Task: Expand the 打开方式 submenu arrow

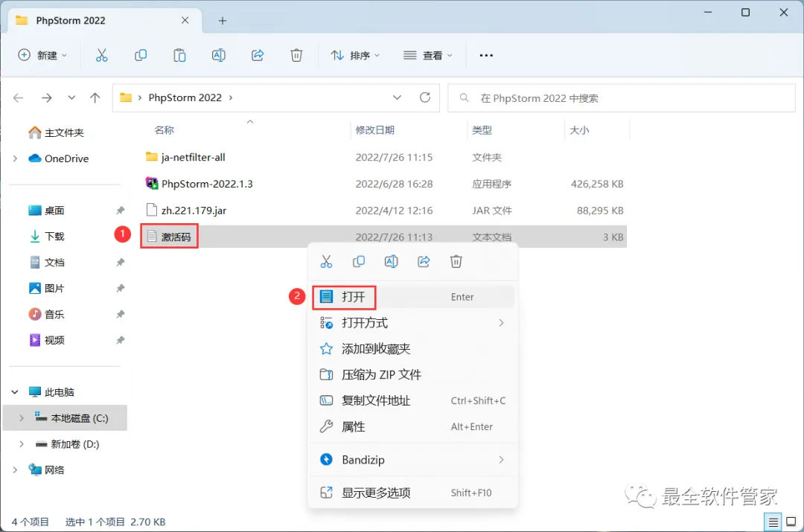Action: 501,323
